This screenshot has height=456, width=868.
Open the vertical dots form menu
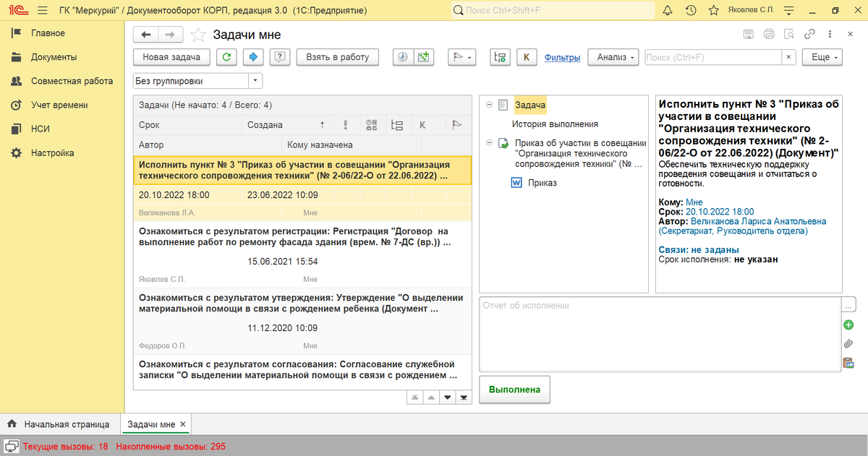coord(830,34)
